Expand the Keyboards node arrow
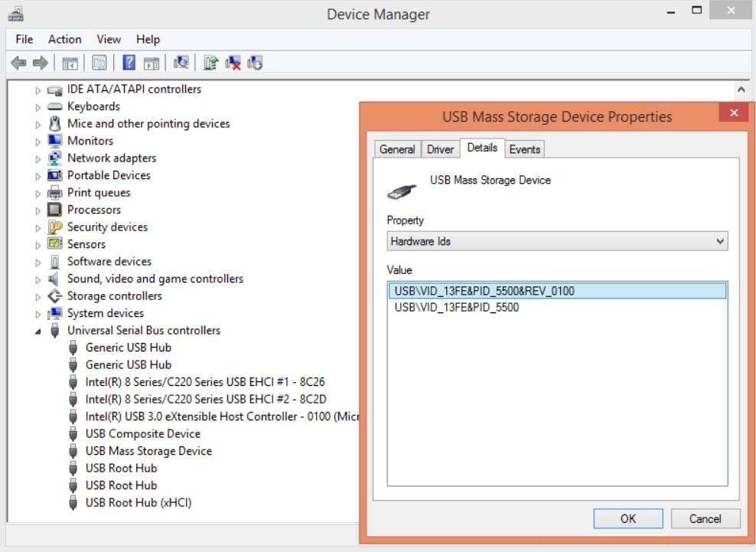 (37, 107)
